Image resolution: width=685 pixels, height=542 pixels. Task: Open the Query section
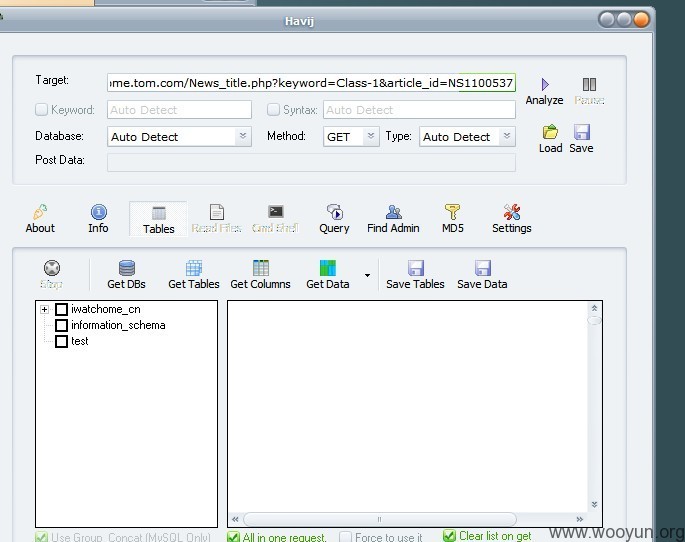point(334,218)
